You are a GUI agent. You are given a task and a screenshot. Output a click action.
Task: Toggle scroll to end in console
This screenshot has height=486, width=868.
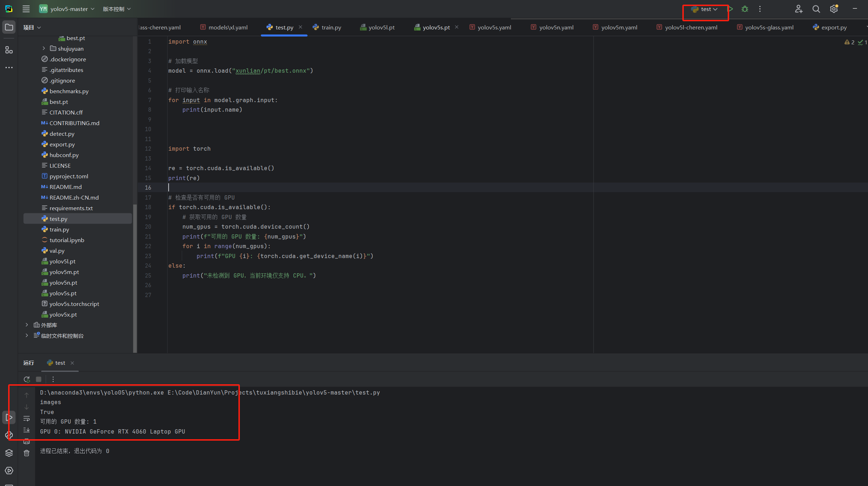pos(27,430)
